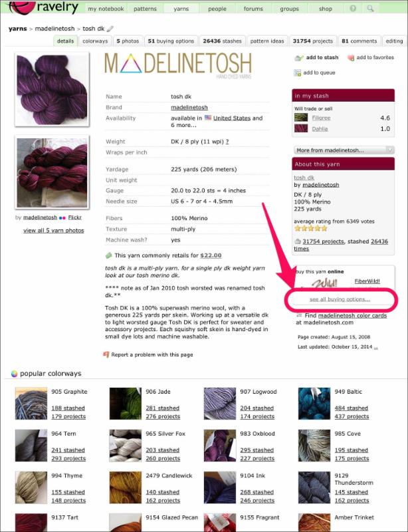Click the add to favorites heart icon
Image resolution: width=408 pixels, height=532 pixels.
click(x=351, y=58)
